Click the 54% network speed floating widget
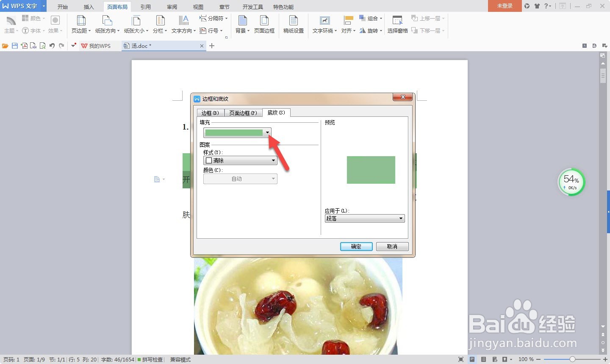 coord(571,182)
